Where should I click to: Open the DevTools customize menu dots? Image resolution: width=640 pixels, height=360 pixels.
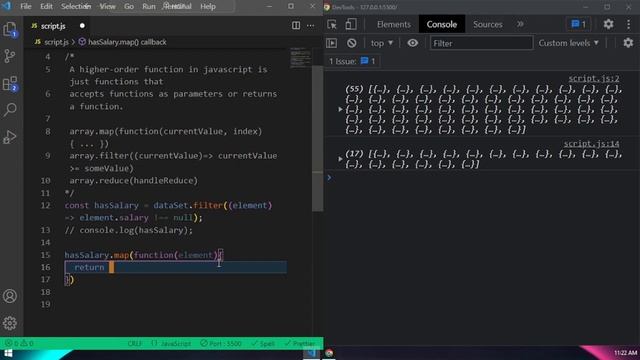[628, 24]
